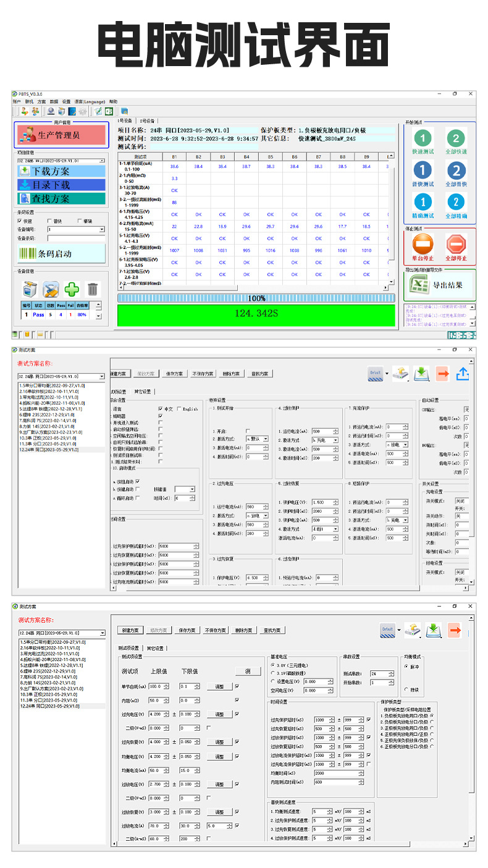Click the 全部快速 start-all icon
Screen dimensions: 488x868
click(x=456, y=138)
